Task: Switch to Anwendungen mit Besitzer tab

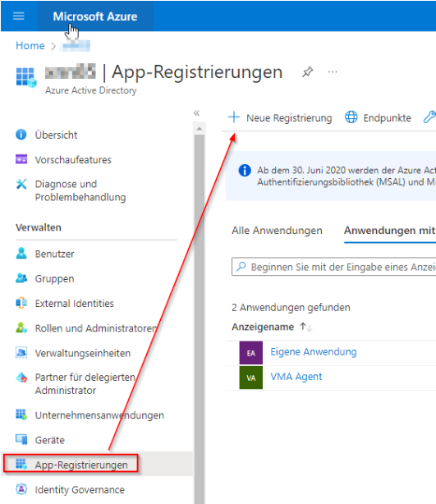Action: [x=390, y=231]
